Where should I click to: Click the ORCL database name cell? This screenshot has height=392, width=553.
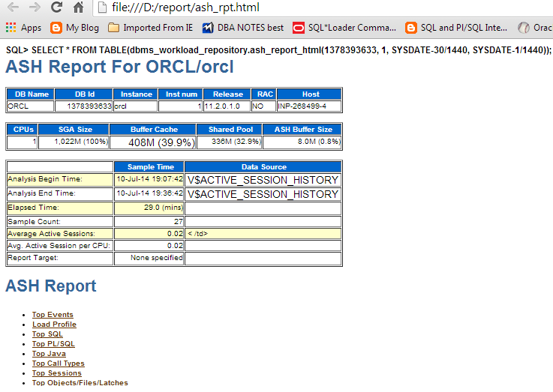click(31, 106)
